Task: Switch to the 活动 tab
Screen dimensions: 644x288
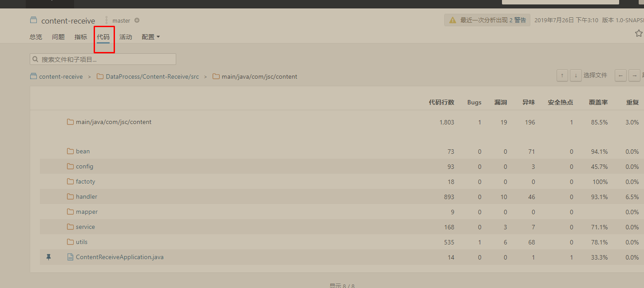Action: [126, 37]
